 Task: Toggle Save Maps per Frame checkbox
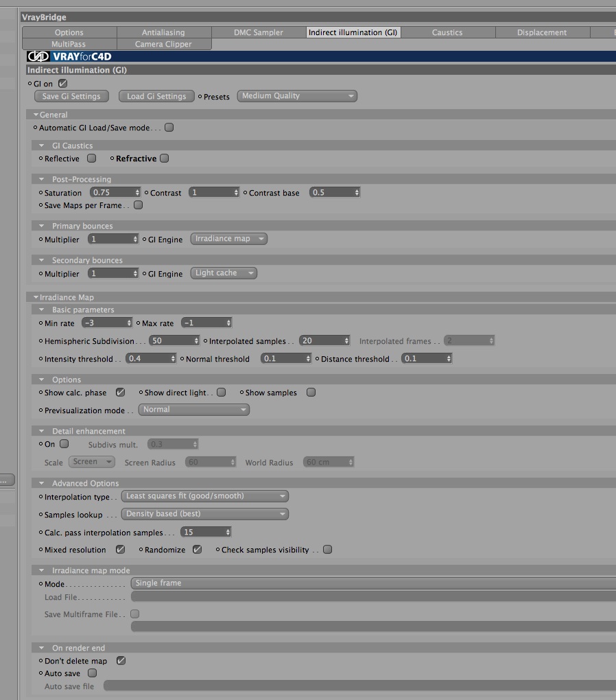pyautogui.click(x=139, y=205)
